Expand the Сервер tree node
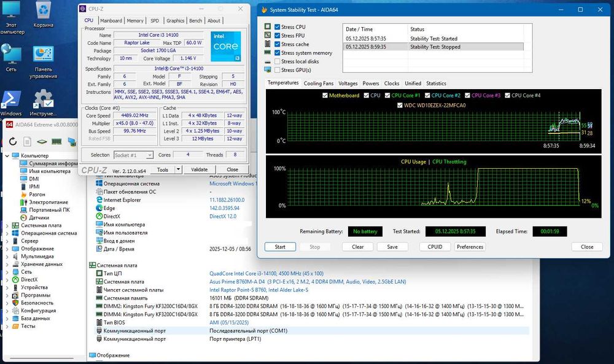This screenshot has width=614, height=364. (x=7, y=241)
